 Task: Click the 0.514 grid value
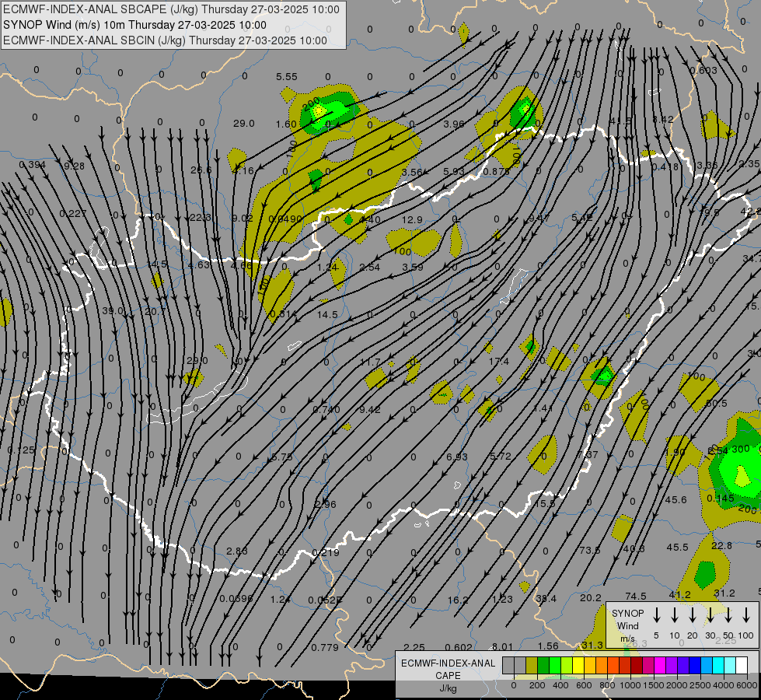(283, 313)
